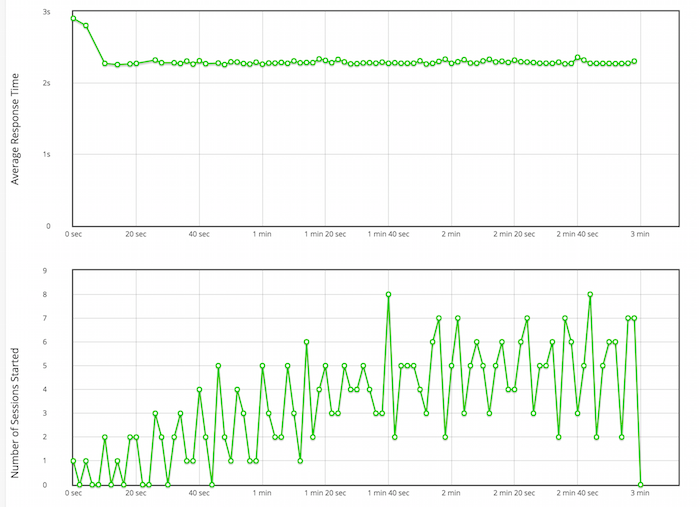This screenshot has width=700, height=507.
Task: Click the "7" label on sessions axis
Action: pos(45,318)
